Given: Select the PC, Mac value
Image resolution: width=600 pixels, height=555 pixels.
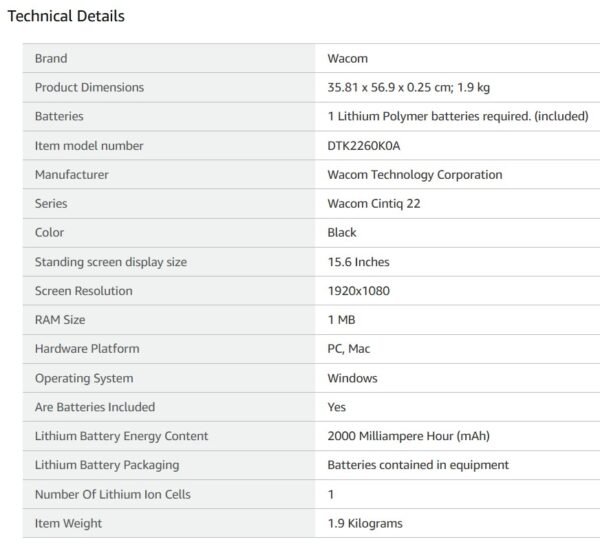Looking at the screenshot, I should coord(349,349).
